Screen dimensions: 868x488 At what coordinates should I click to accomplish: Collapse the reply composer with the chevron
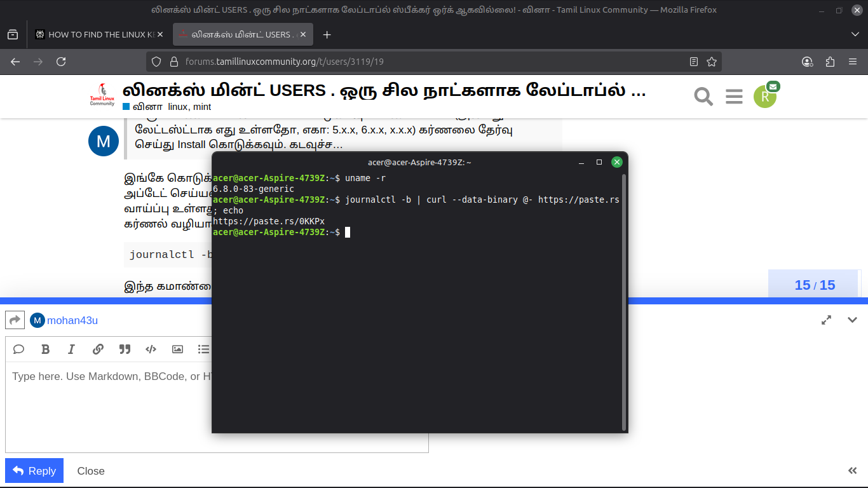[853, 320]
